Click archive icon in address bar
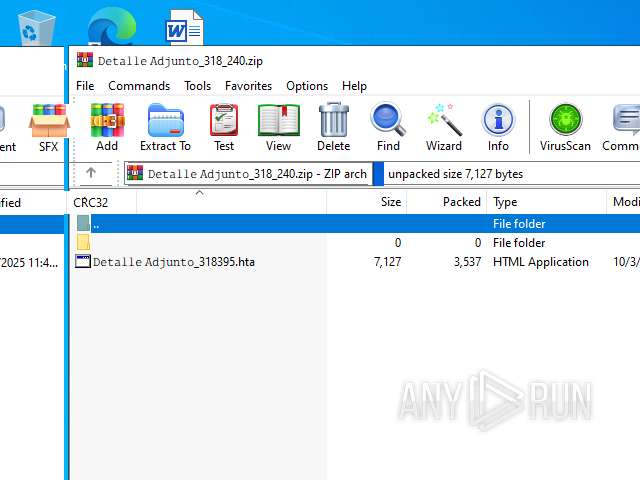The width and height of the screenshot is (640, 480). 135,173
